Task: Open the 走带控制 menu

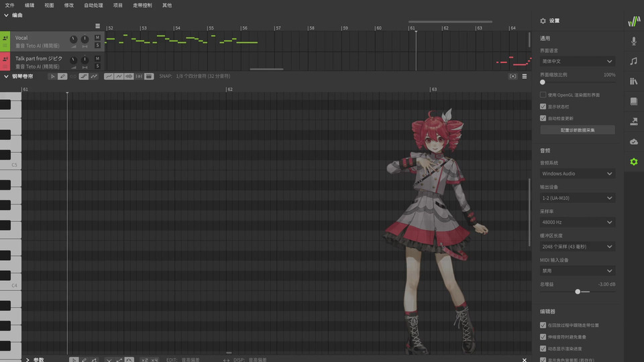Action: pyautogui.click(x=142, y=5)
